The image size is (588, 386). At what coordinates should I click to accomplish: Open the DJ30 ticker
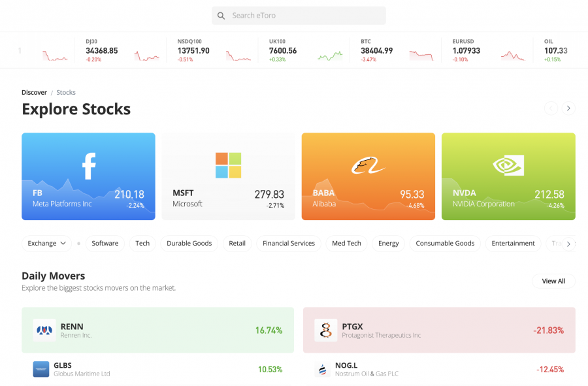120,50
